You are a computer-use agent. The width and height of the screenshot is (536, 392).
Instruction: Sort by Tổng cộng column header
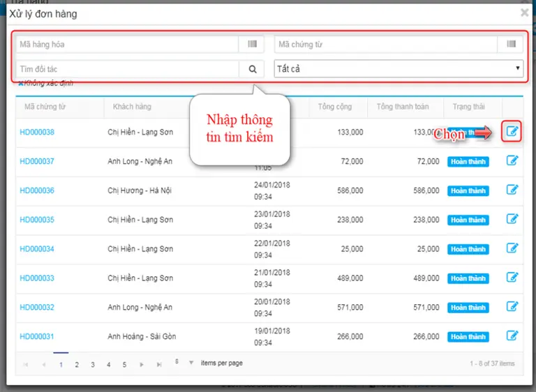(335, 107)
